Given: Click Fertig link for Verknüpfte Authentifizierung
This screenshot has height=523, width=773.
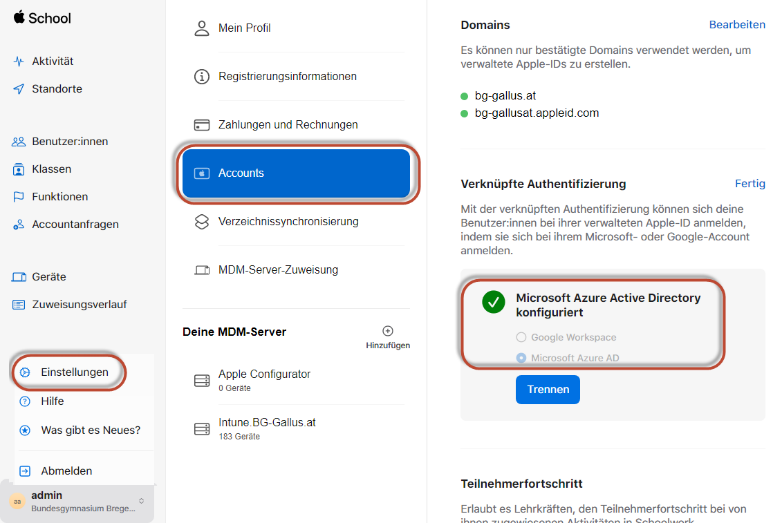Looking at the screenshot, I should [x=750, y=183].
